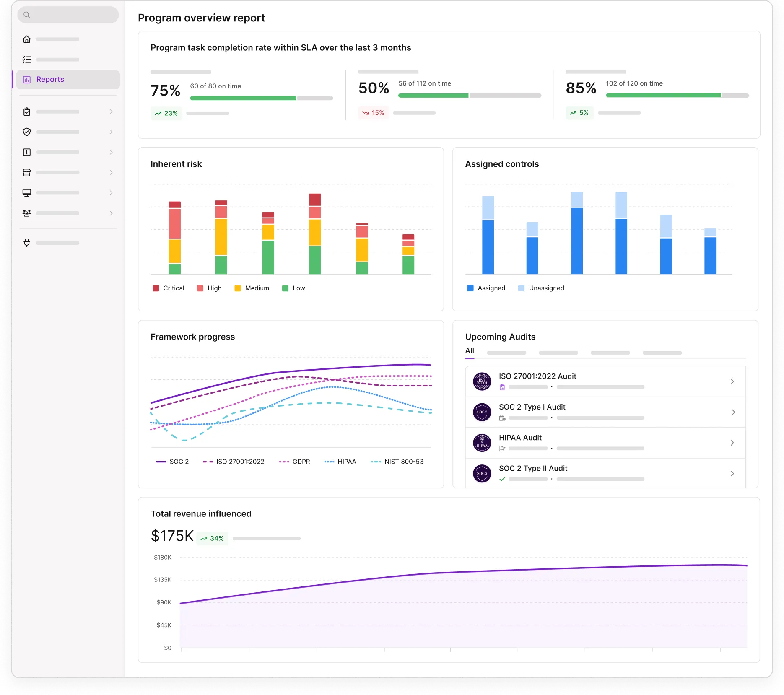Expand the people group menu chevron

click(x=111, y=213)
